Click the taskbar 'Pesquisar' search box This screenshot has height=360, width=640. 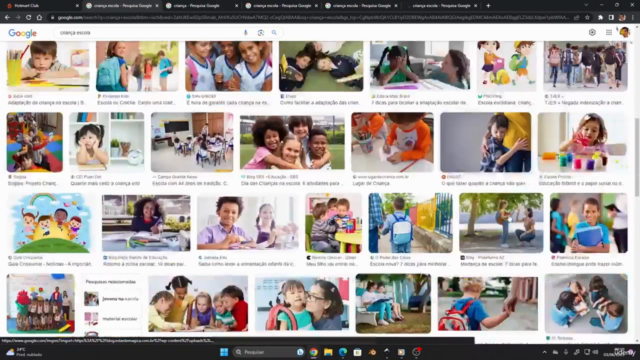269,352
